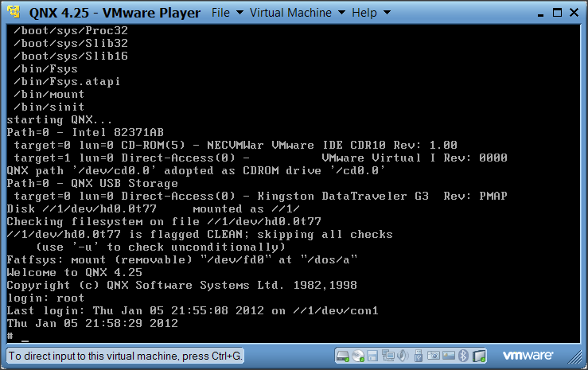Click the Bluetooth device status icon
The height and width of the screenshot is (370, 588).
(463, 356)
